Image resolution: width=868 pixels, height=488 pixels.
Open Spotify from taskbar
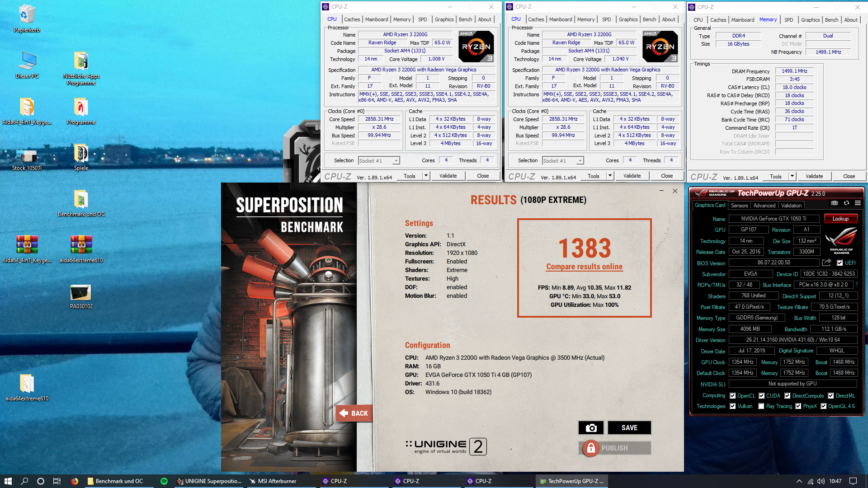coord(164,481)
